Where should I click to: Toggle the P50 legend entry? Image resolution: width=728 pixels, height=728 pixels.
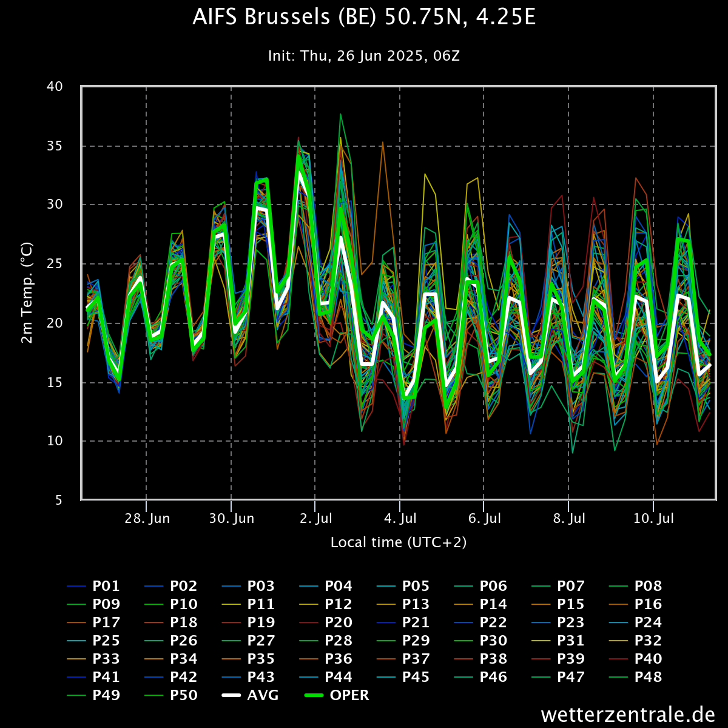coord(171,695)
